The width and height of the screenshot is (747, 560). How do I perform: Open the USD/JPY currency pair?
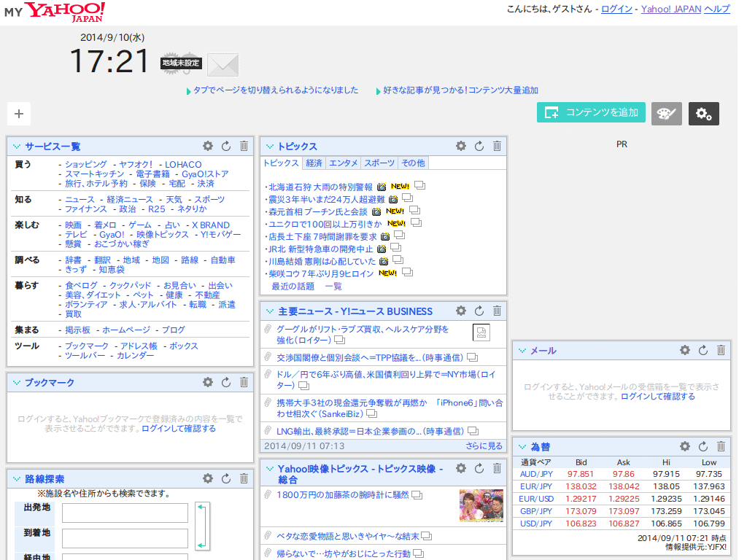pyautogui.click(x=536, y=524)
